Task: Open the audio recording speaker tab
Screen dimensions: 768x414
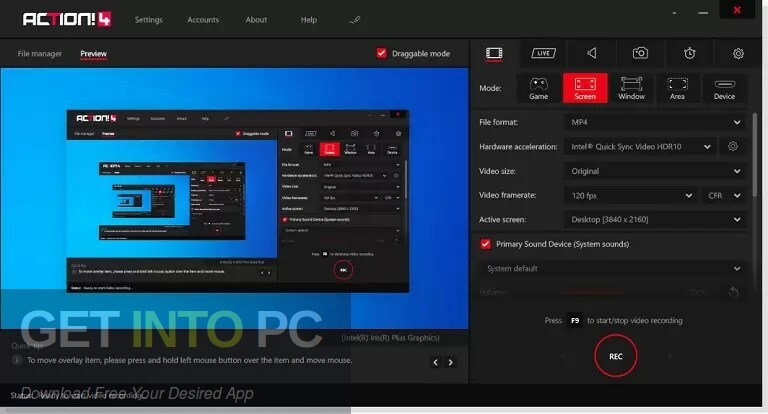Action: pyautogui.click(x=592, y=53)
